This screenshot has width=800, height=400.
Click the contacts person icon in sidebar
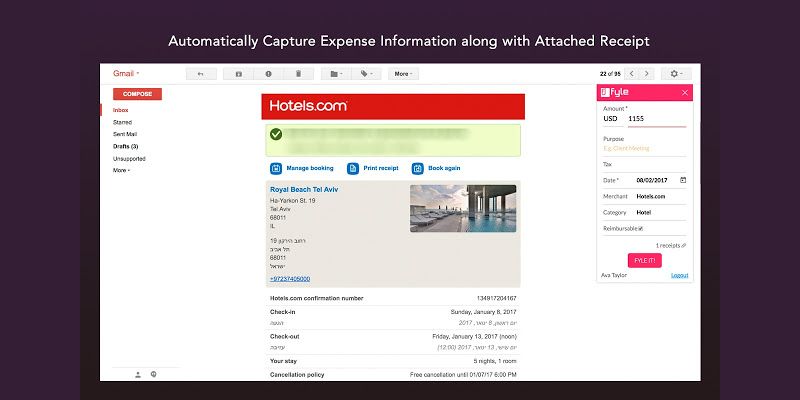pyautogui.click(x=138, y=374)
